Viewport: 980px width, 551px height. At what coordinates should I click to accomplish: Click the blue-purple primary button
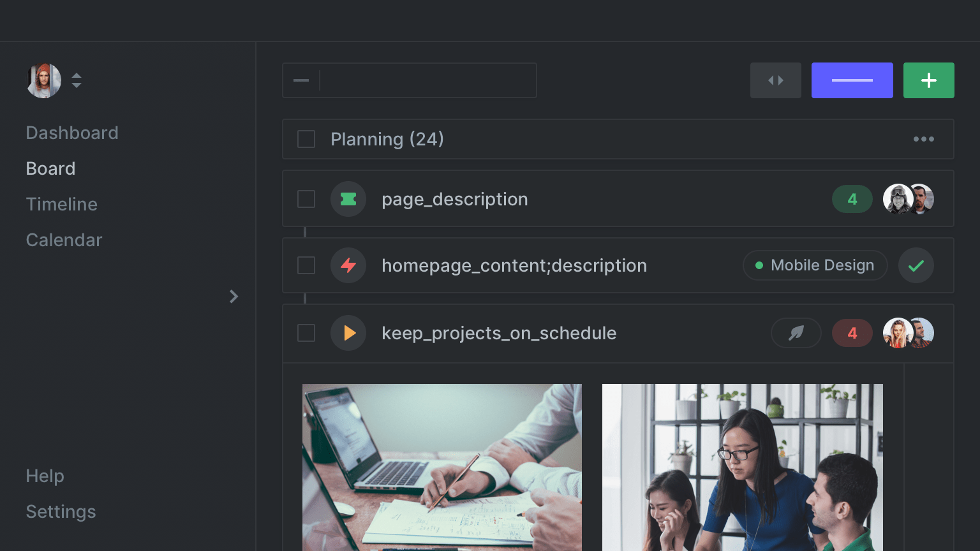click(x=852, y=80)
